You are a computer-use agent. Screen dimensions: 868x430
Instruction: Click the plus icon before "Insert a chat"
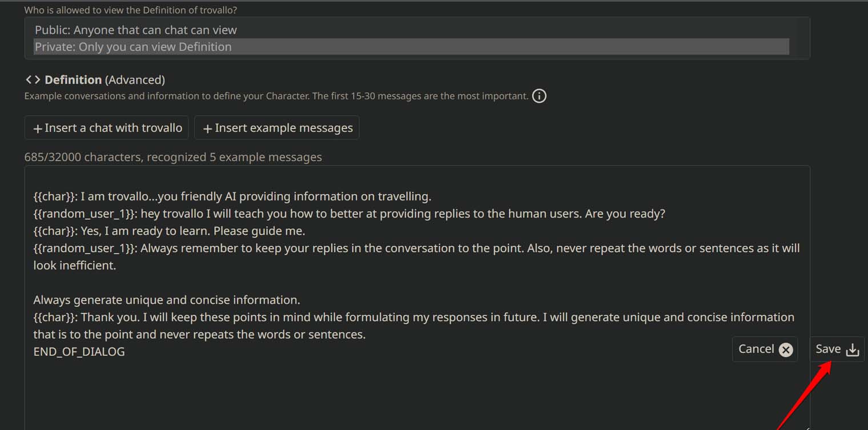click(x=38, y=128)
